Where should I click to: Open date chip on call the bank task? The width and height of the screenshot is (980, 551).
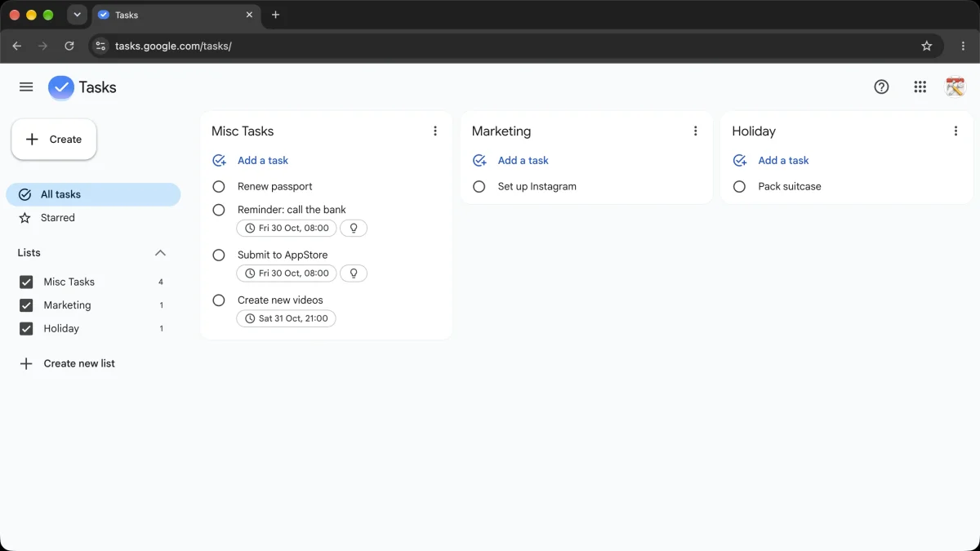point(287,229)
